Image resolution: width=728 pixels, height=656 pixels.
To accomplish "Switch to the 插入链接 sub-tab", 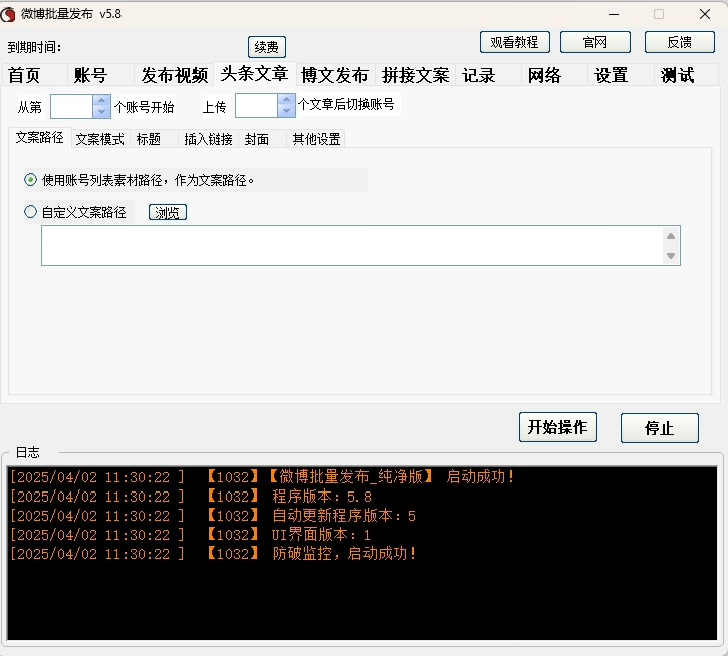I will click(208, 139).
